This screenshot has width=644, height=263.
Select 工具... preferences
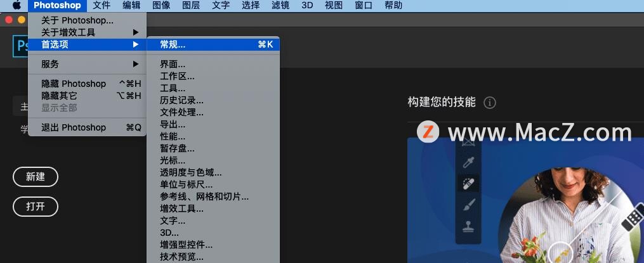point(213,88)
